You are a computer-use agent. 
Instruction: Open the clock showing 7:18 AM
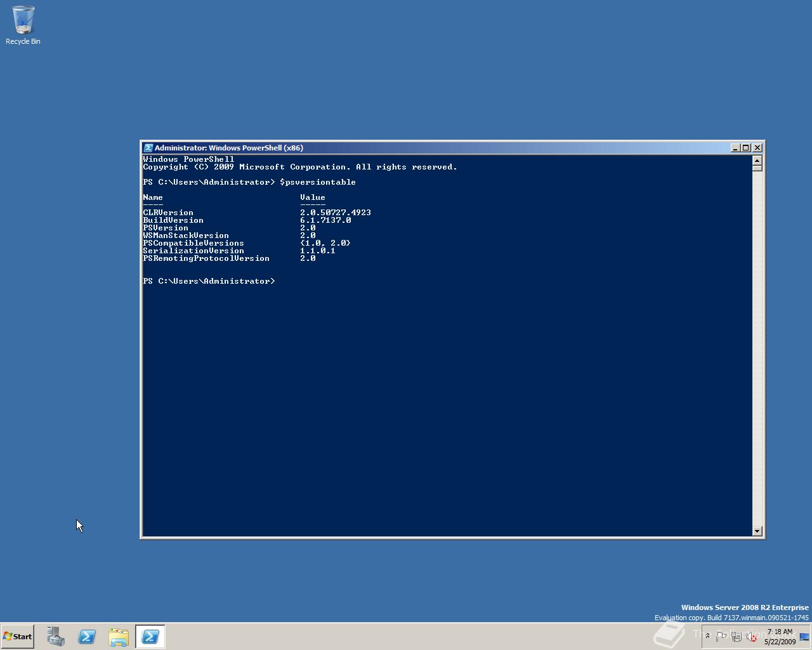coord(780,637)
